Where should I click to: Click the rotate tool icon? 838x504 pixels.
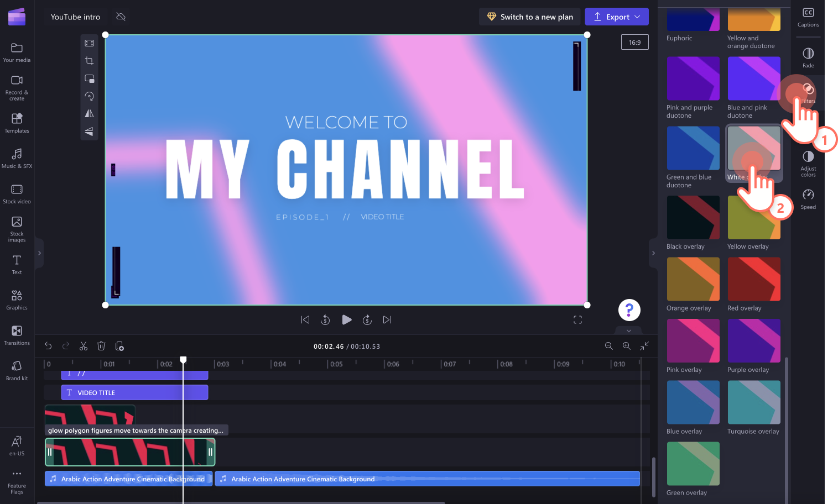89,96
